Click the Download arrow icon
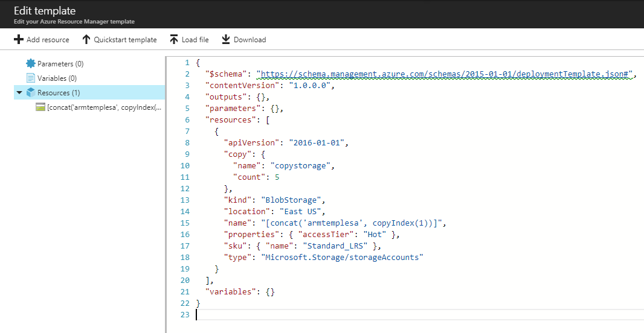 point(226,39)
